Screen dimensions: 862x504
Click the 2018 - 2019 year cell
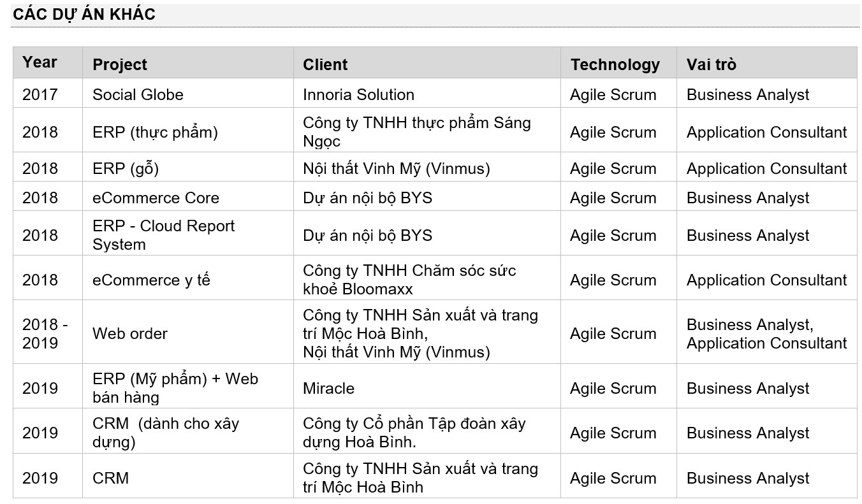(x=48, y=333)
